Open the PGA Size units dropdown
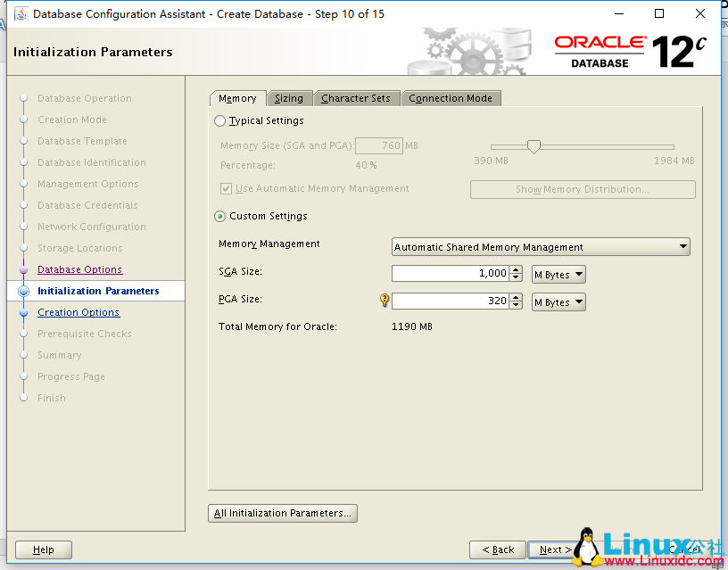Viewport: 728px width, 570px height. pos(558,302)
